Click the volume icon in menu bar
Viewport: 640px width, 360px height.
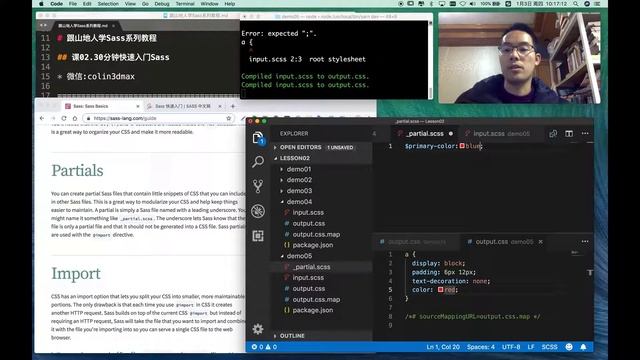tap(472, 4)
